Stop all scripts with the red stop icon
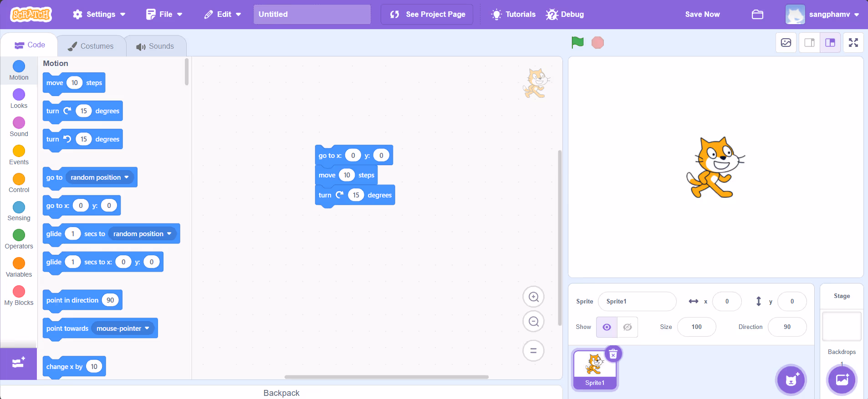This screenshot has width=868, height=399. tap(597, 43)
